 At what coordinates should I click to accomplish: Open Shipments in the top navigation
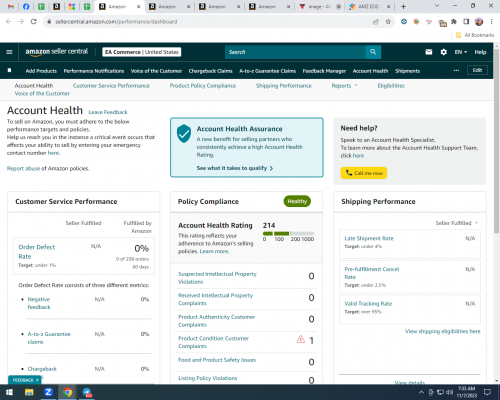coord(407,71)
